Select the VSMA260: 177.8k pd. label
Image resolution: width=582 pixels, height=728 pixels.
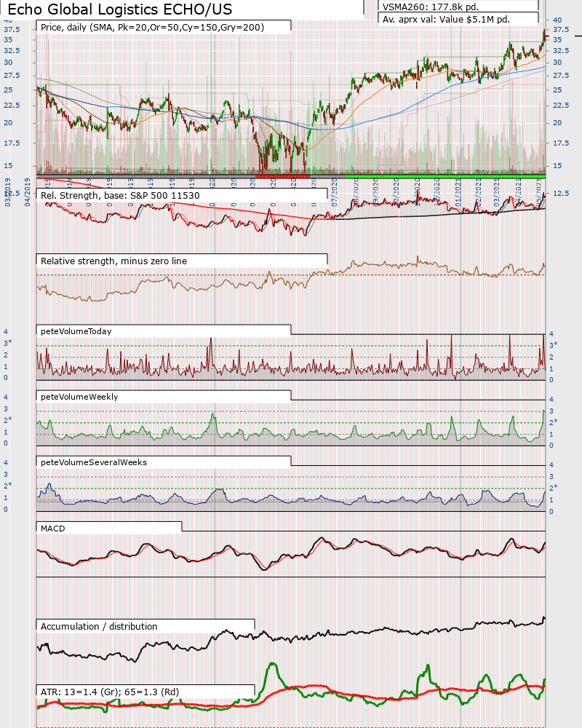[x=430, y=7]
